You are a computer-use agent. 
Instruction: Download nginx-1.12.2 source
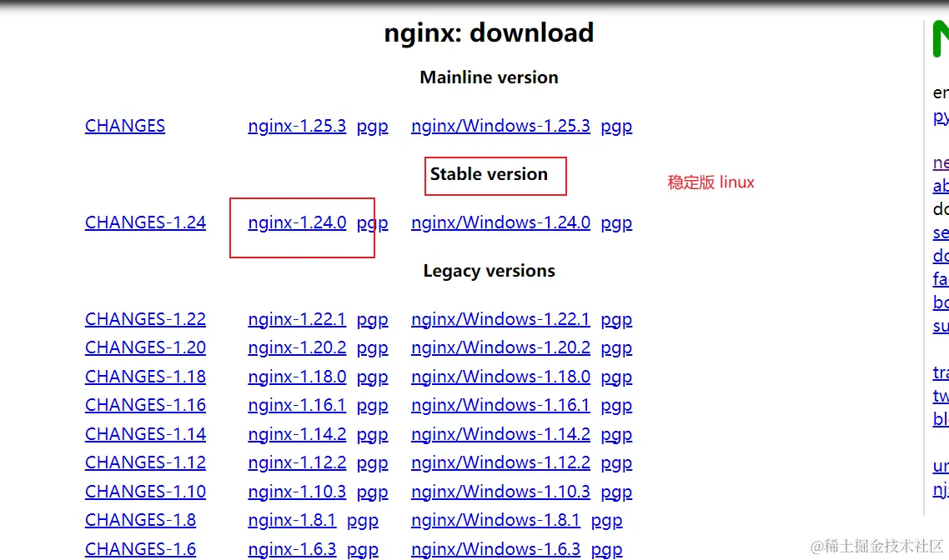click(x=297, y=462)
